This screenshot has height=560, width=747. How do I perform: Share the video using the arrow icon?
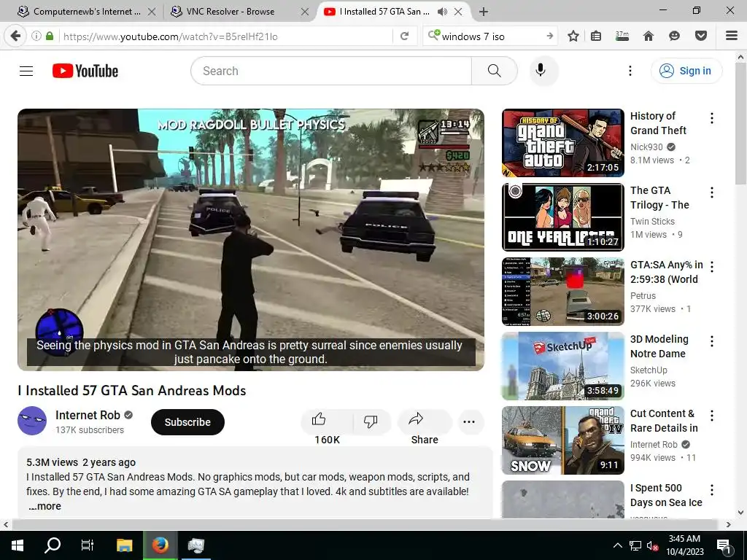coord(416,419)
